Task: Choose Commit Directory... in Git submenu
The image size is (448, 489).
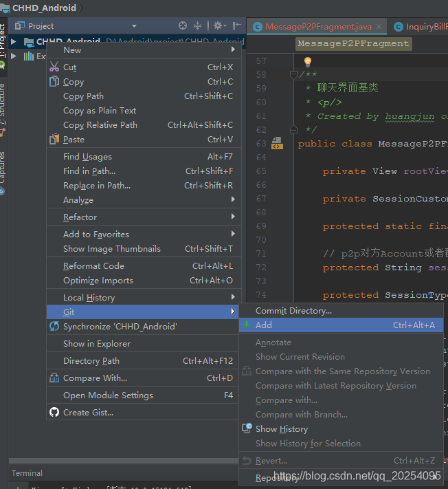Action: [341, 311]
